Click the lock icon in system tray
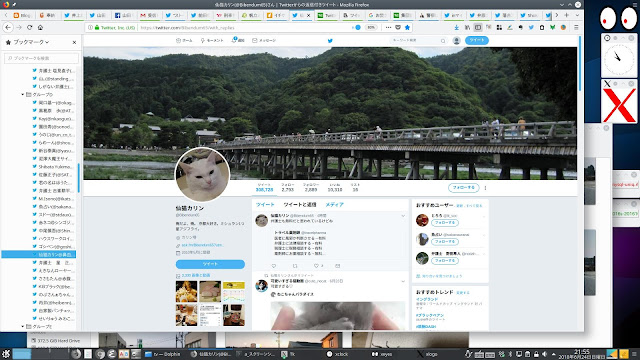 tap(536, 354)
